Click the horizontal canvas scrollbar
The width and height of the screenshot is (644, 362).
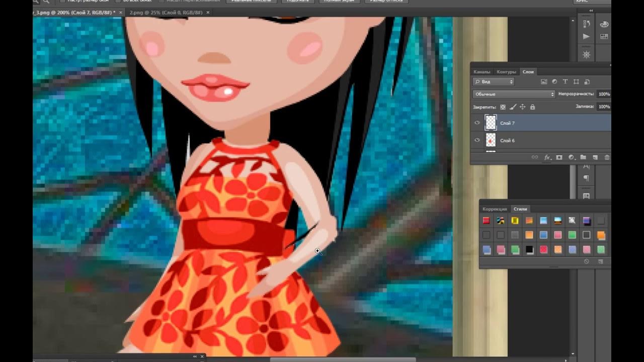[x=343, y=359]
